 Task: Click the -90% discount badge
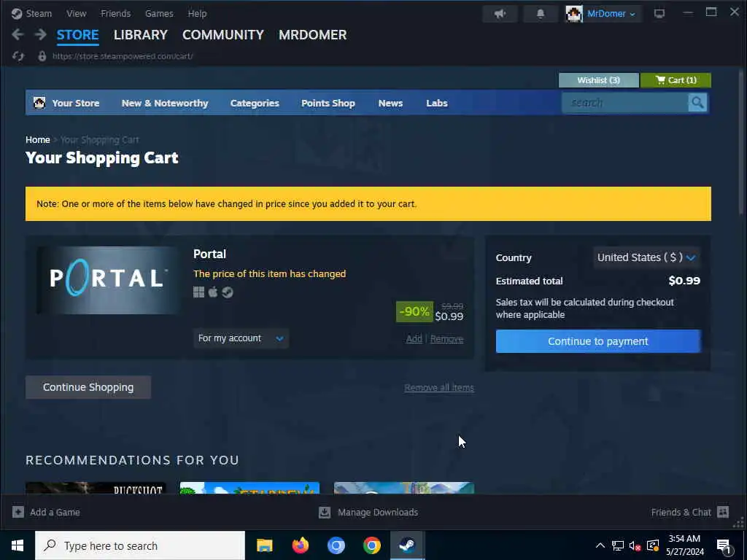[414, 311]
